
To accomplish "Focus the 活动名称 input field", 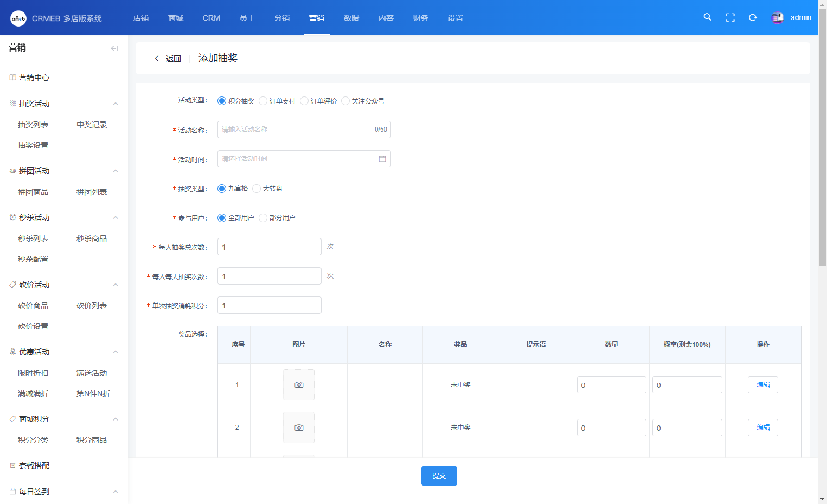I will point(296,130).
